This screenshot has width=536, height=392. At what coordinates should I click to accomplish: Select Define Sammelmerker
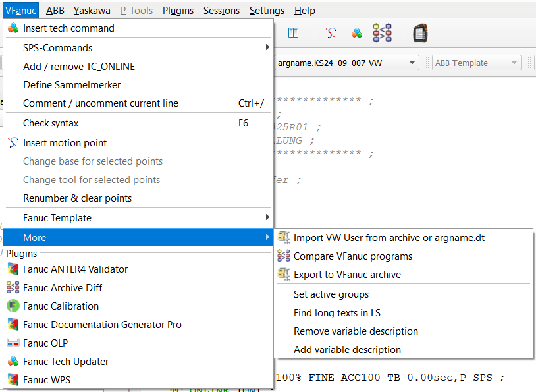[x=138, y=85]
